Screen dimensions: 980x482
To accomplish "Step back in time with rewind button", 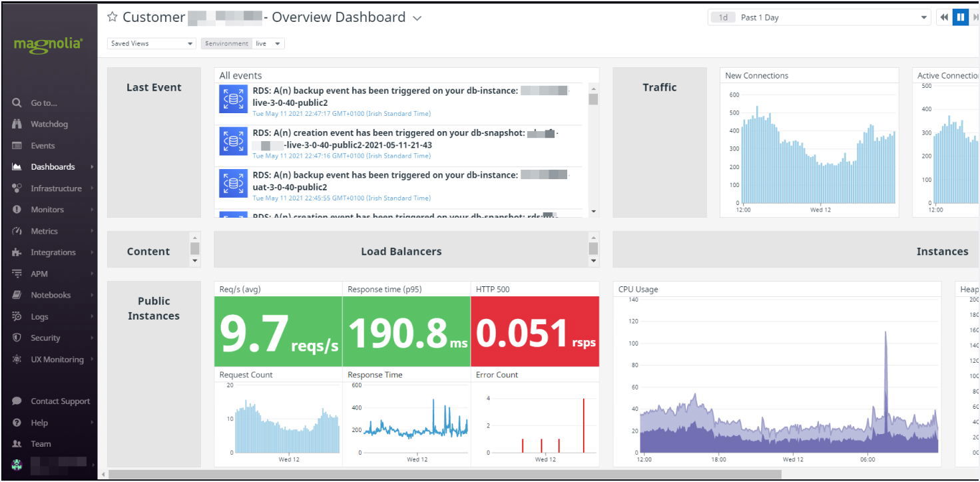I will click(x=944, y=18).
